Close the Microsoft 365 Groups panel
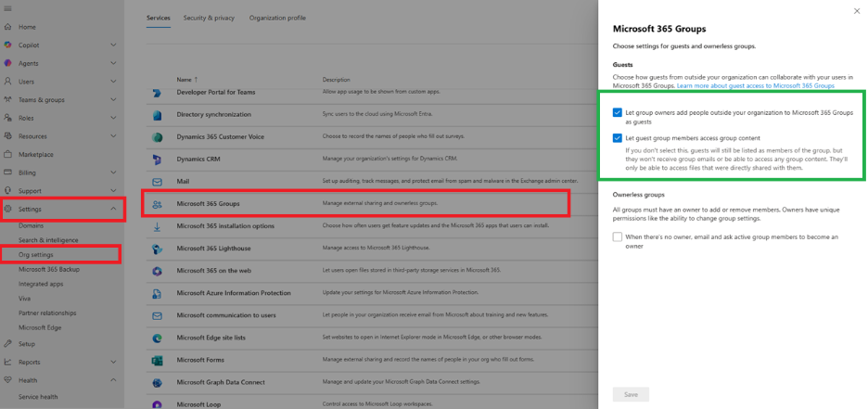The width and height of the screenshot is (868, 409). pyautogui.click(x=857, y=11)
